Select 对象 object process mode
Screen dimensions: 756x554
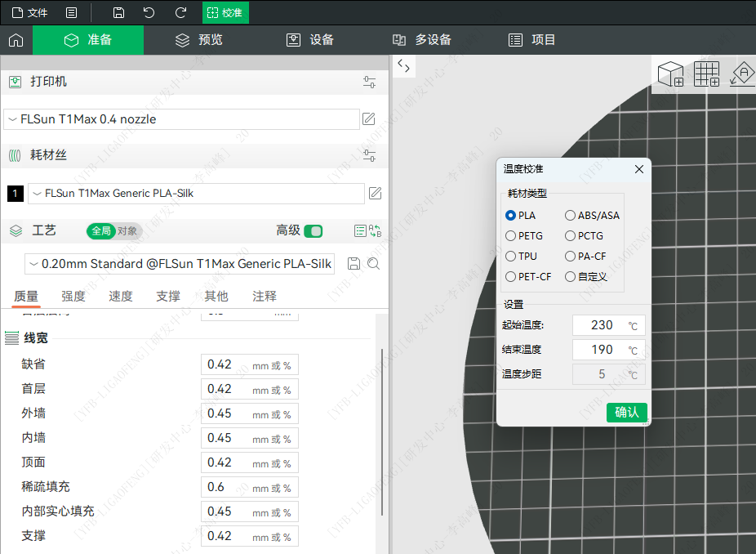tap(127, 231)
